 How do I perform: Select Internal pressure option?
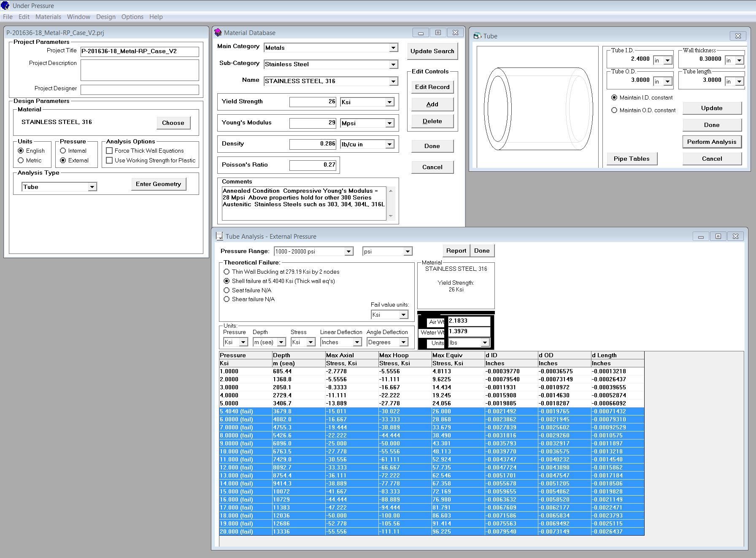coord(63,151)
